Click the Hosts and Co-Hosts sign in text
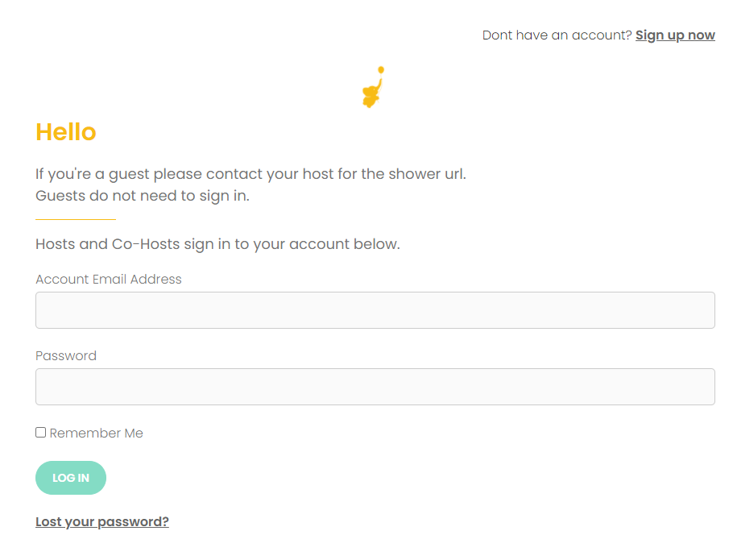The image size is (733, 560). pyautogui.click(x=217, y=244)
